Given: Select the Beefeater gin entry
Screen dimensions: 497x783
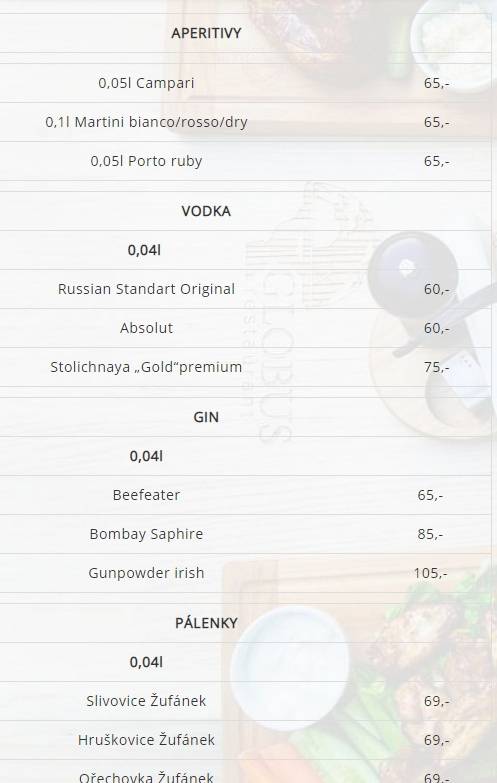Looking at the screenshot, I should 146,495.
